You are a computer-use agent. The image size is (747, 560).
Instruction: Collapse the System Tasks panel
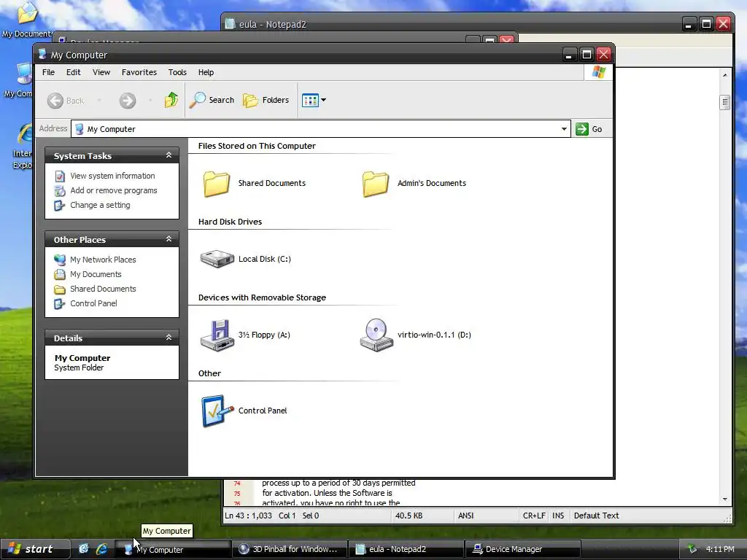169,155
